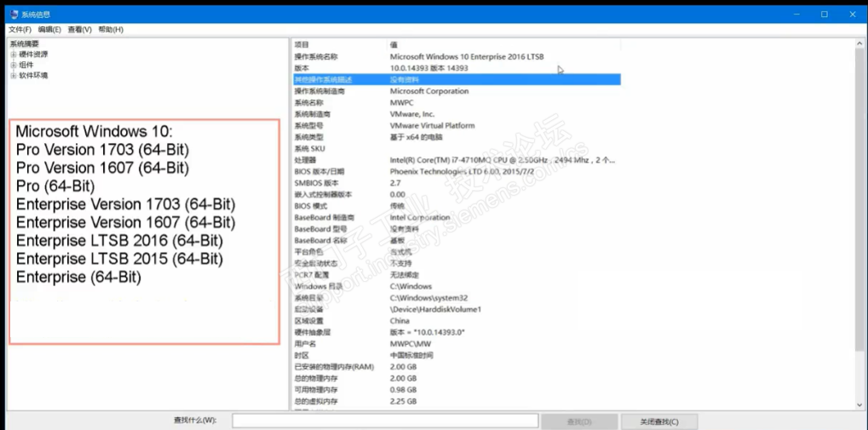868x430 pixels.
Task: Click the \Device\HarddiskVolume1 value
Action: coord(435,309)
